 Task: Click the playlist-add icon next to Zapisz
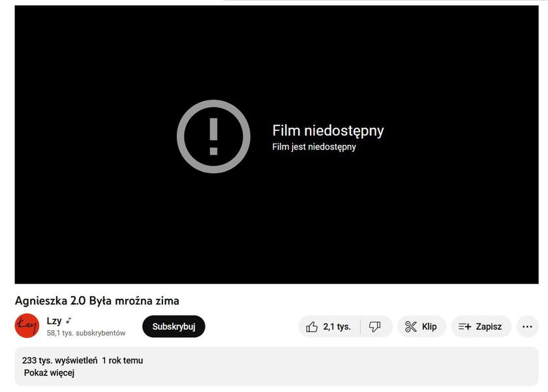click(x=464, y=327)
